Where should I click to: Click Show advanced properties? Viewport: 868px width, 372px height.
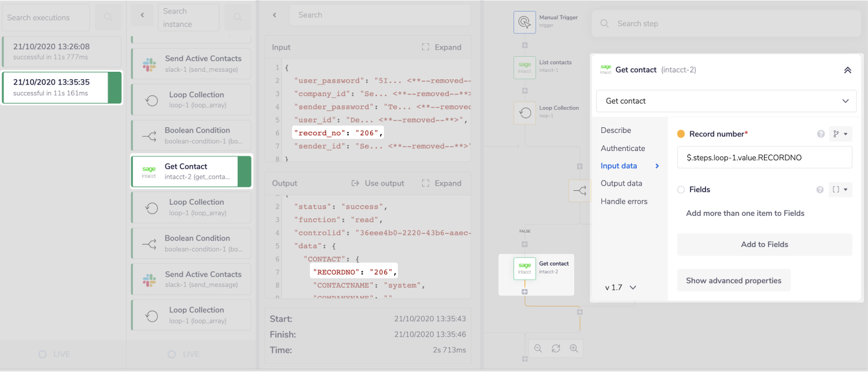coord(733,280)
